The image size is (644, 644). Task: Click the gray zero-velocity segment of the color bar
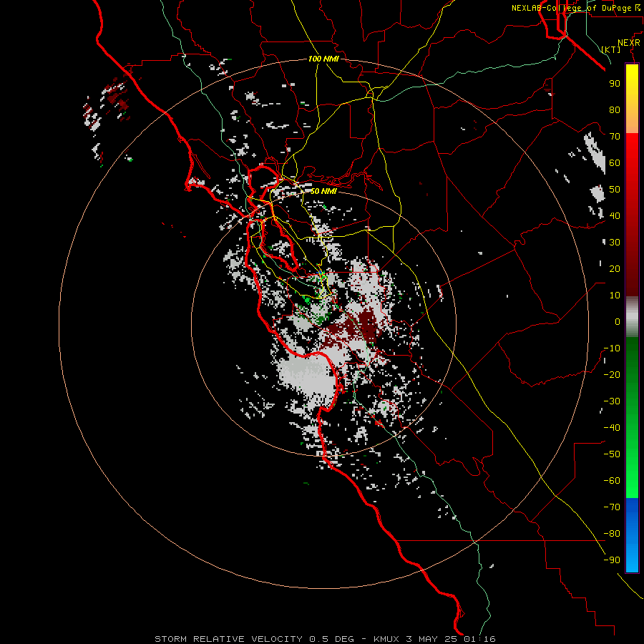click(632, 317)
